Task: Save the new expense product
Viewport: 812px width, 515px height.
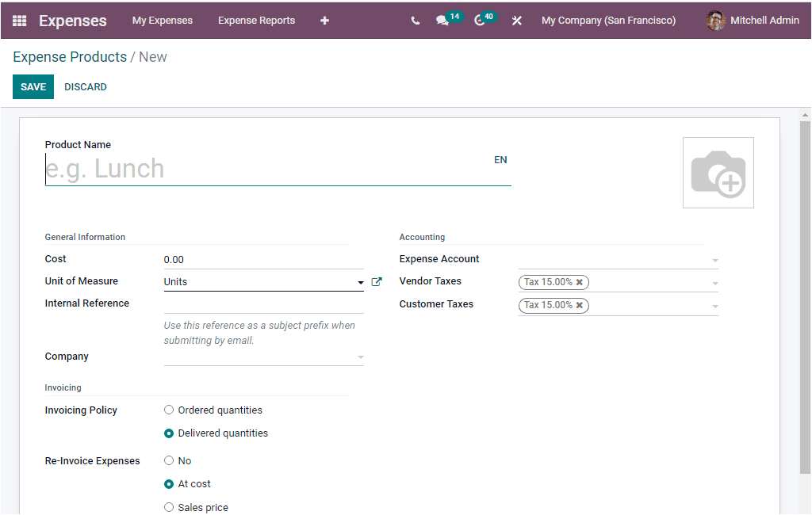Action: (x=33, y=86)
